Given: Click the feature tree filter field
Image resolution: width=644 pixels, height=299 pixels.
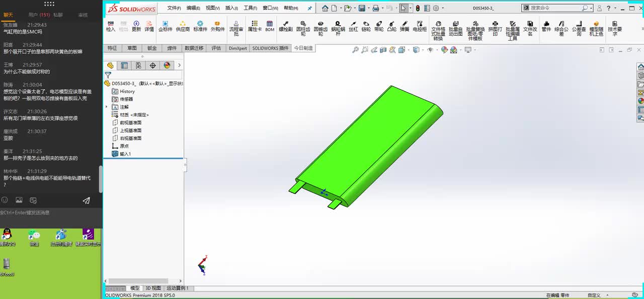Looking at the screenshot, I should tap(143, 75).
